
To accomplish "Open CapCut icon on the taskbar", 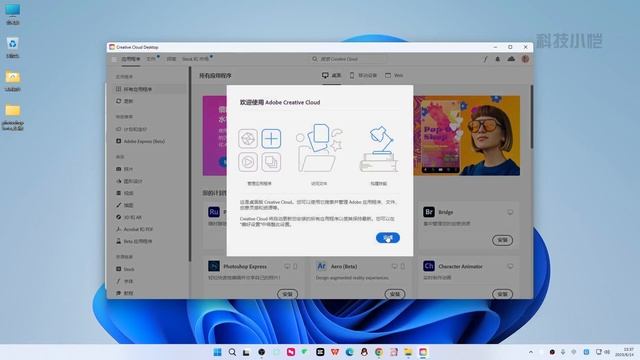I will pos(320,352).
